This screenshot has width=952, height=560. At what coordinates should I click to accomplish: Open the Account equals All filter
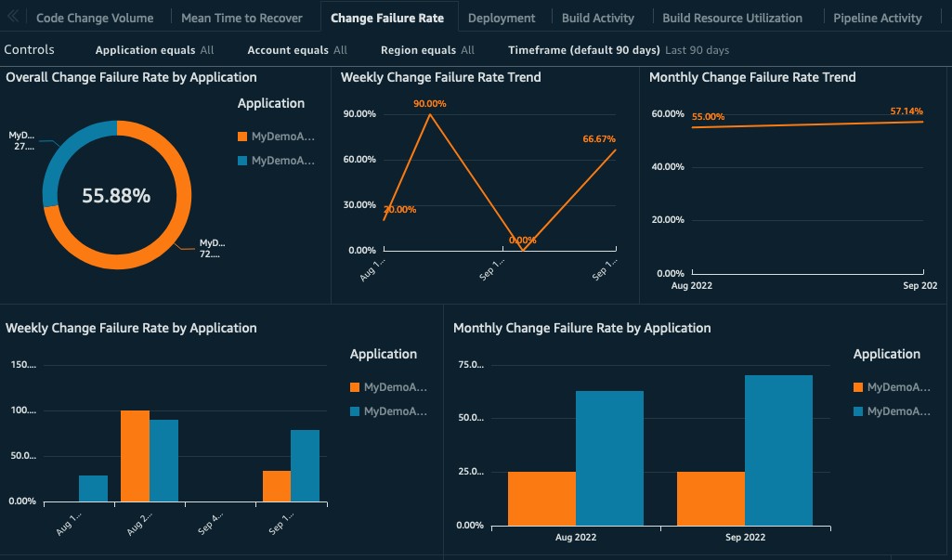pos(297,50)
